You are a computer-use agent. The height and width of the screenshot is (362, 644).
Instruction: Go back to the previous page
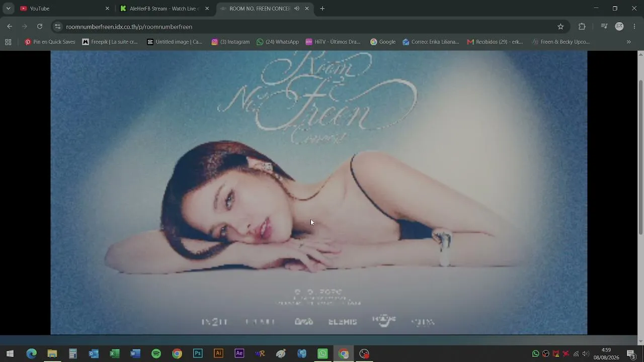point(10,27)
